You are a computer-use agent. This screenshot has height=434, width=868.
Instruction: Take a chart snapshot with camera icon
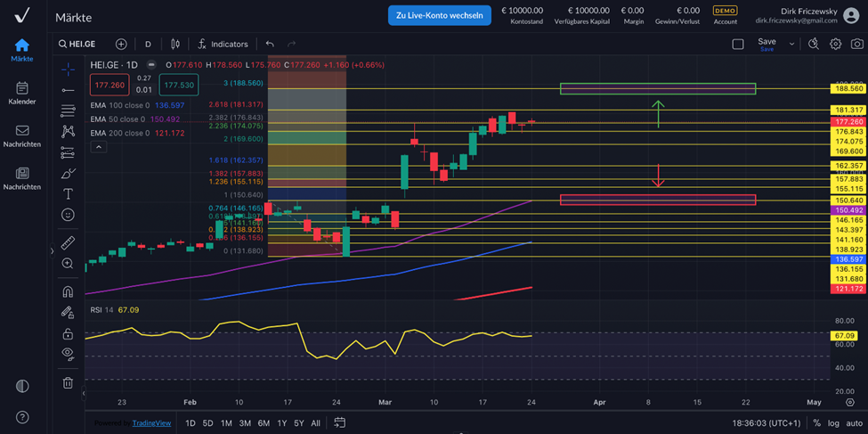(x=856, y=44)
